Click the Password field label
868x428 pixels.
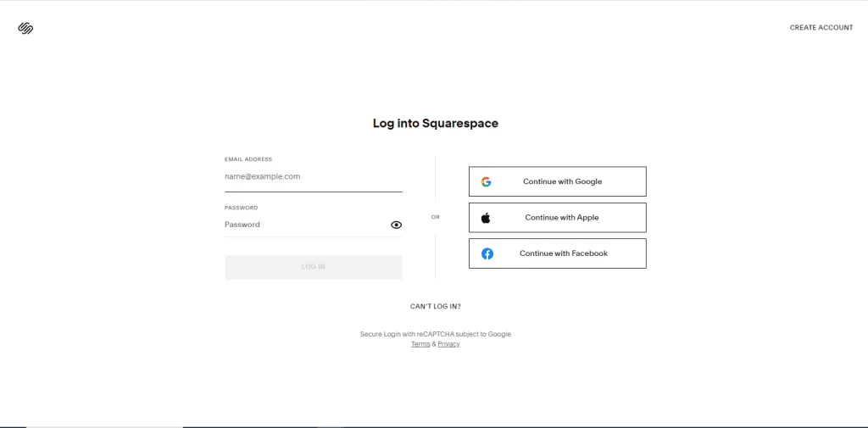click(241, 208)
